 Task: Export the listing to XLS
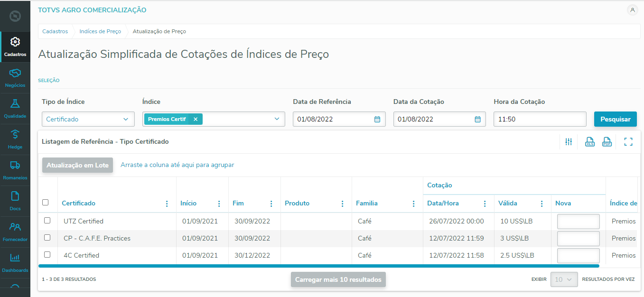click(x=590, y=141)
